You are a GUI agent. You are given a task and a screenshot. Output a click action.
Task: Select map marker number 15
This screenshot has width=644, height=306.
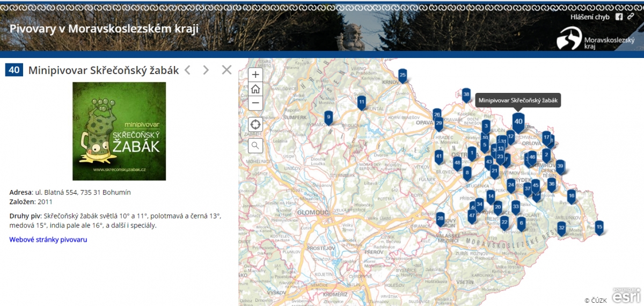click(x=599, y=227)
